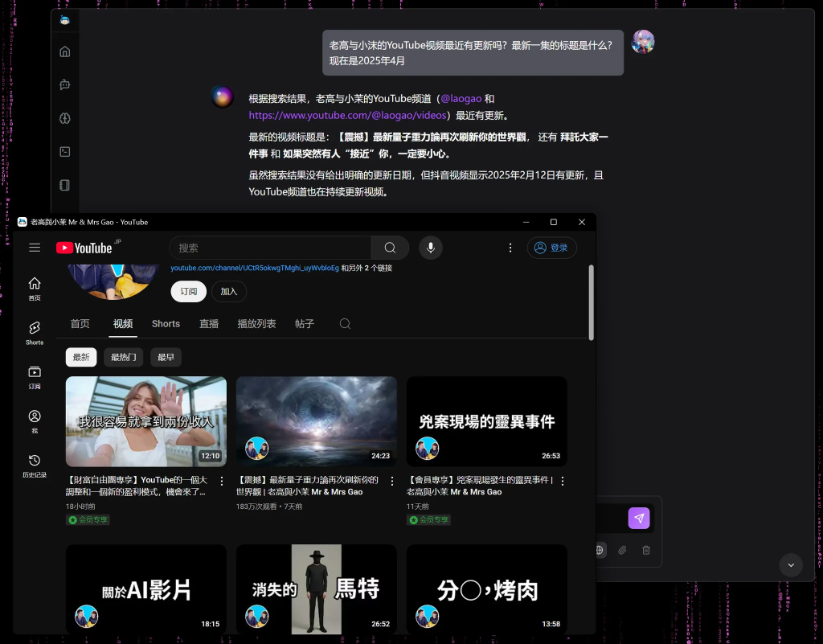Image resolution: width=823 pixels, height=644 pixels.
Task: Select the 最新 sort chip
Action: point(81,358)
